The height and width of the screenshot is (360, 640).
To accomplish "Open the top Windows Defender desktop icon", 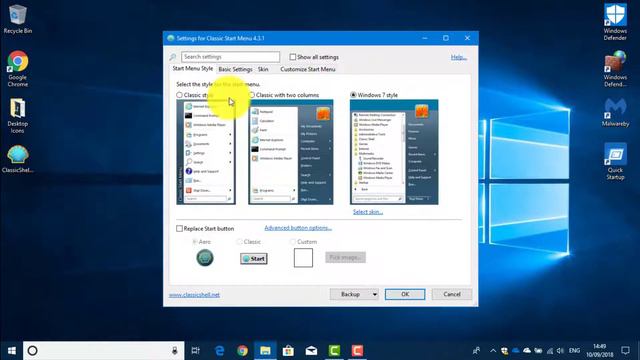I will 615,22.
